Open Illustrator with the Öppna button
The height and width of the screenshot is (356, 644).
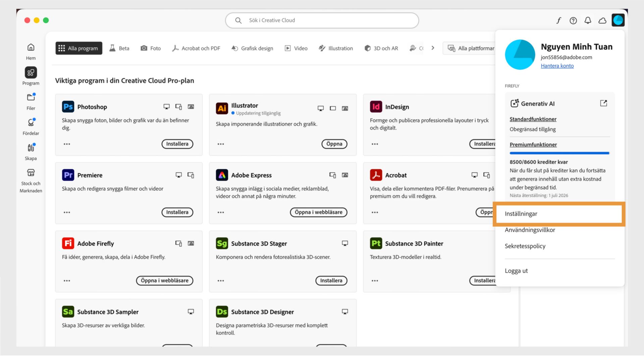[x=334, y=144]
